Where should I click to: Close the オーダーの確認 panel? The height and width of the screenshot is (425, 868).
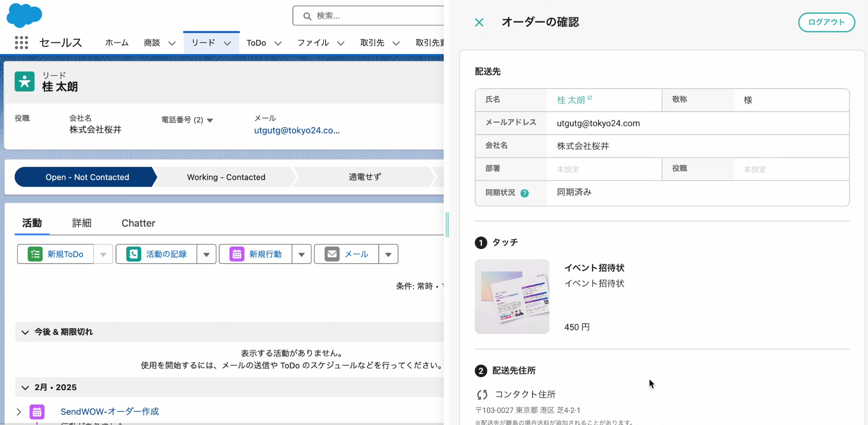(x=479, y=22)
